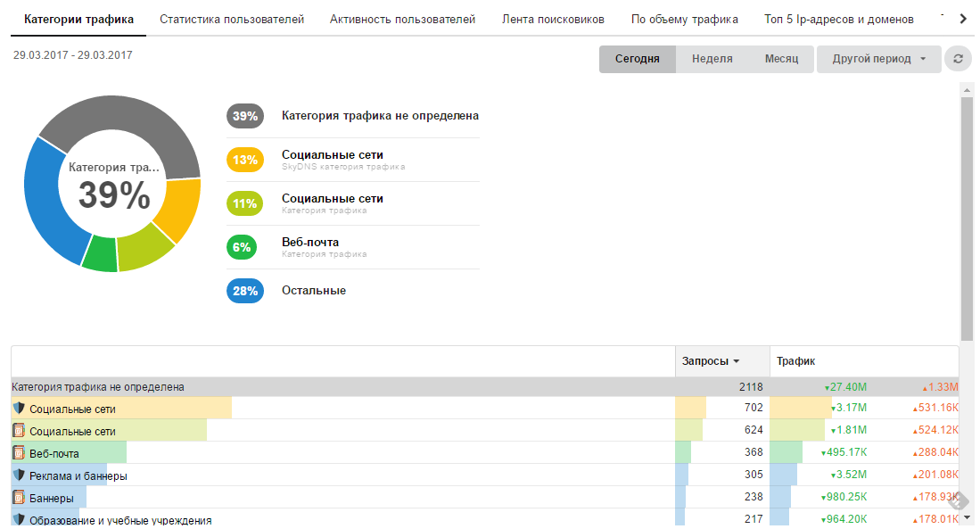The image size is (980, 529).
Task: Sort by the Запросы column header
Action: [x=711, y=361]
